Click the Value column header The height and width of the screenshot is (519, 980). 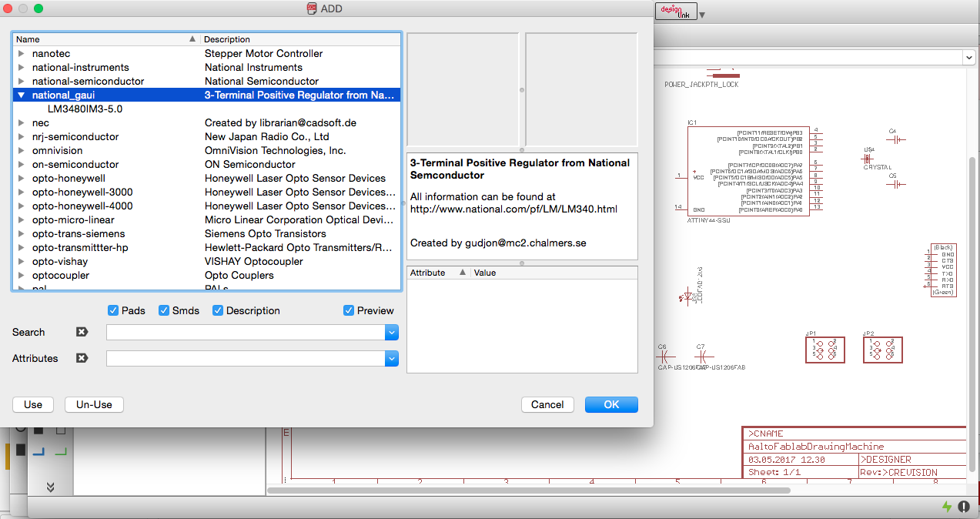pos(554,273)
